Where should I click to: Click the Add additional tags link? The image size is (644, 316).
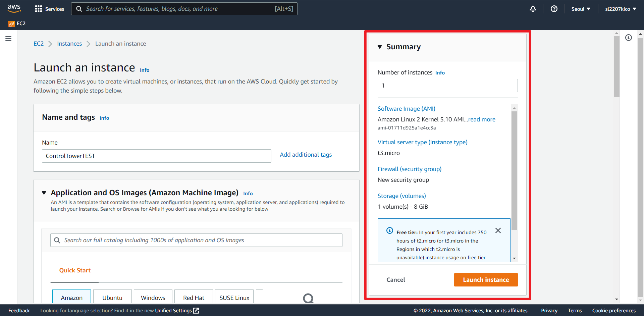click(306, 155)
